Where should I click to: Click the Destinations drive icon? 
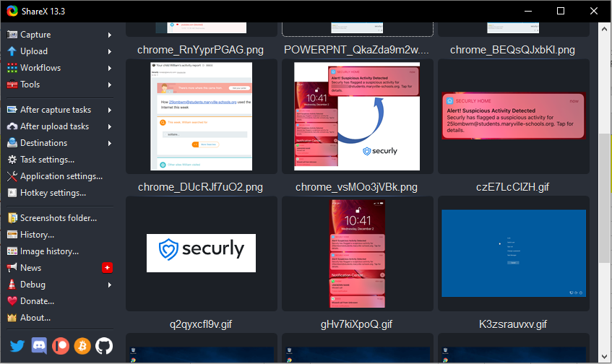(12, 143)
